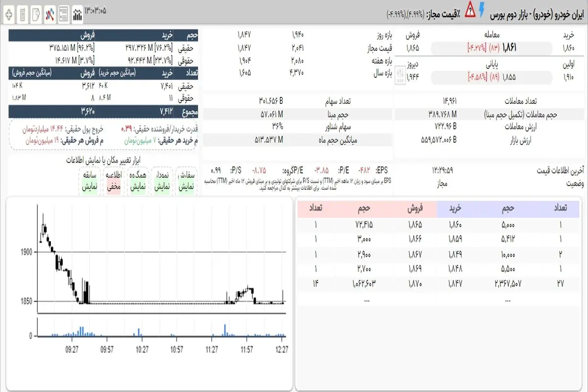588x392 pixels.
Task: Click buy volume 2,367,507
Action: [x=507, y=283]
